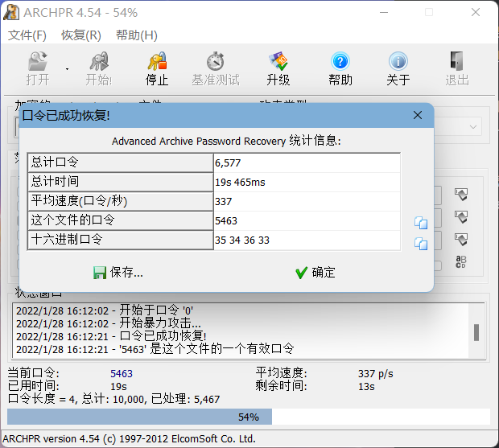Image resolution: width=499 pixels, height=448 pixels.
Task: Click the status log scrollbar thumb
Action: pos(476,332)
